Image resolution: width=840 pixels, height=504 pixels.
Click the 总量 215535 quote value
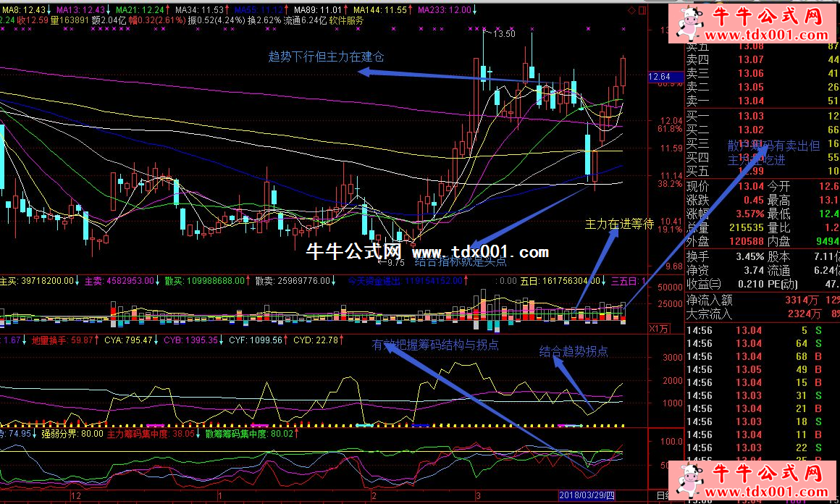[747, 227]
